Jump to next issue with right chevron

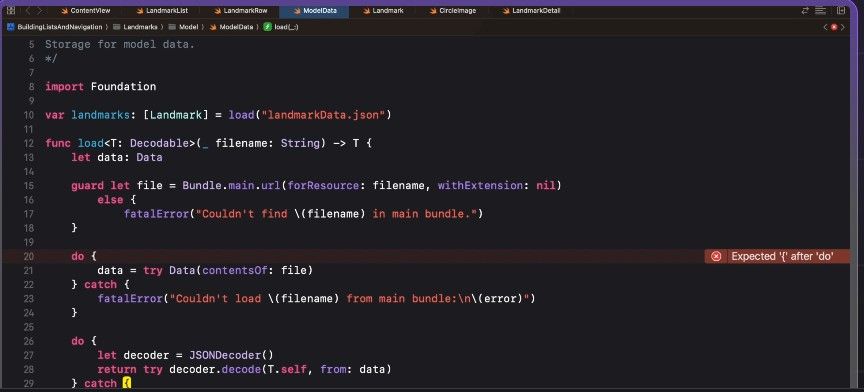[842, 26]
